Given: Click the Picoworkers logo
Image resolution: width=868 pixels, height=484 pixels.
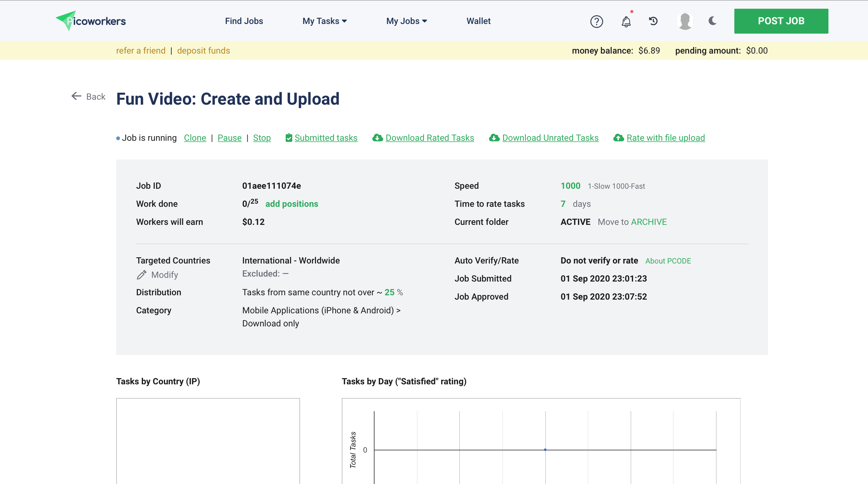Looking at the screenshot, I should 91,21.
